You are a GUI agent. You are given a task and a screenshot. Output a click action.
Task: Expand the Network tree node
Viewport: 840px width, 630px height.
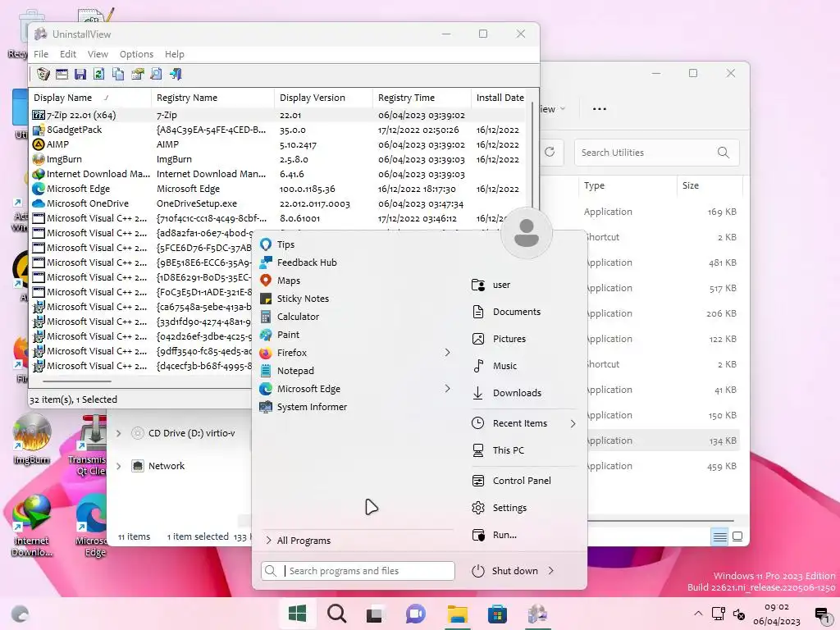(119, 466)
